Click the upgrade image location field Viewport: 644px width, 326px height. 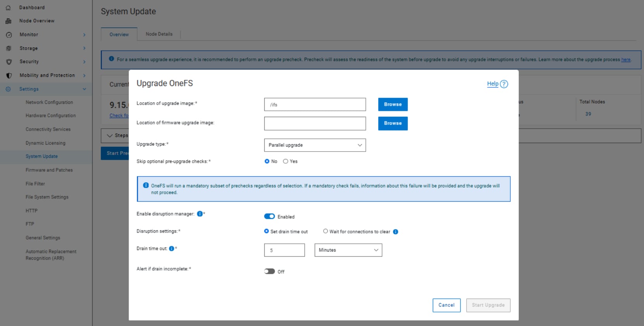click(x=315, y=104)
